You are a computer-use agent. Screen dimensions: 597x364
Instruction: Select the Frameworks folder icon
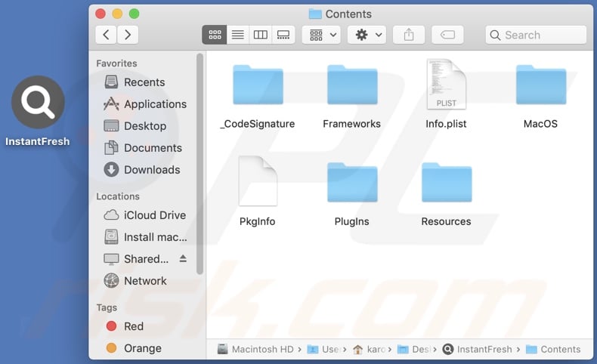click(352, 85)
